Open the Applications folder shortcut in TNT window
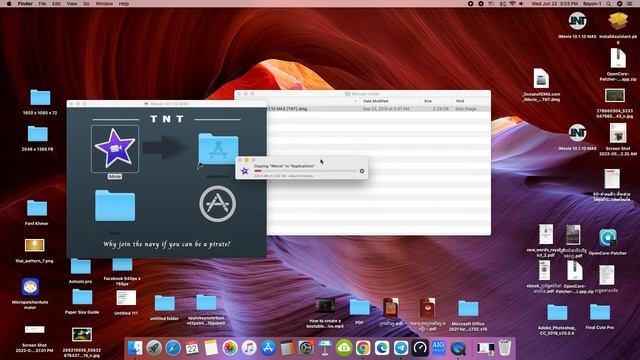The width and height of the screenshot is (640, 360). [218, 149]
